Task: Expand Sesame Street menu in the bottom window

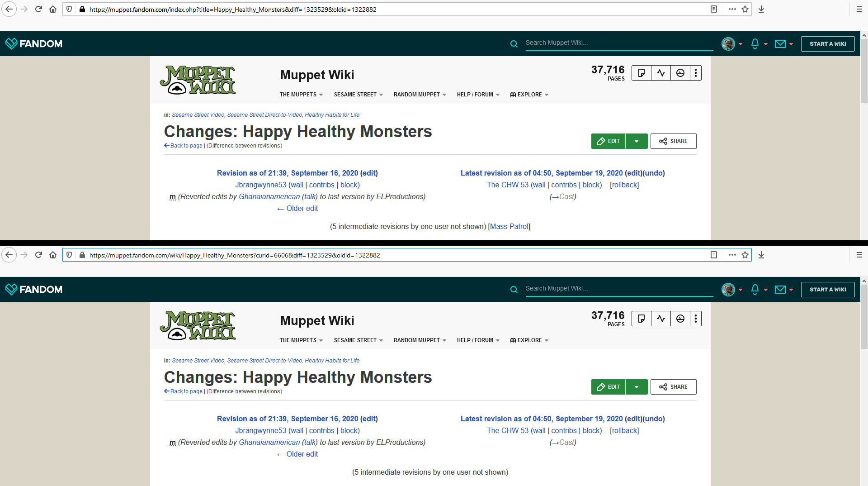Action: pos(359,340)
